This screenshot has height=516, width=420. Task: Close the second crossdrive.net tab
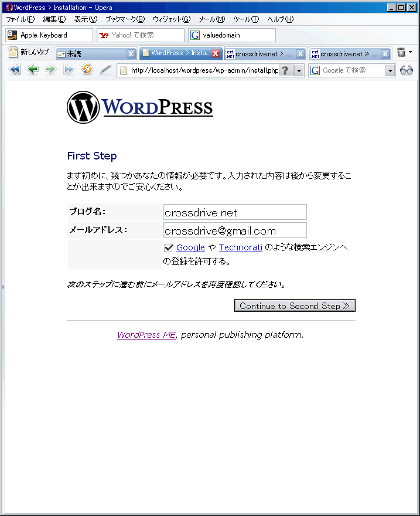click(385, 54)
